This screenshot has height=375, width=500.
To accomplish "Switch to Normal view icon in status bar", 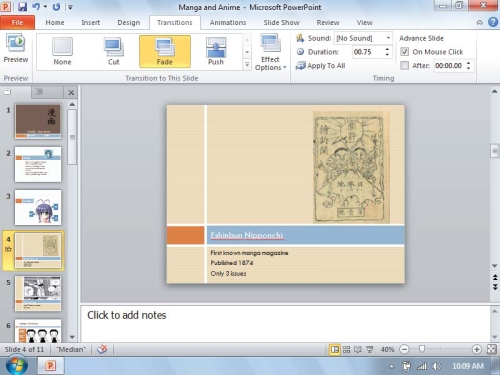I will pos(335,349).
